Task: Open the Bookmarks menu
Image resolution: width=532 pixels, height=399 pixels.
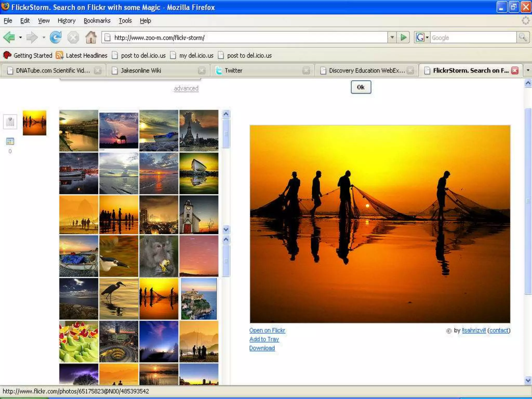Action: pos(97,21)
